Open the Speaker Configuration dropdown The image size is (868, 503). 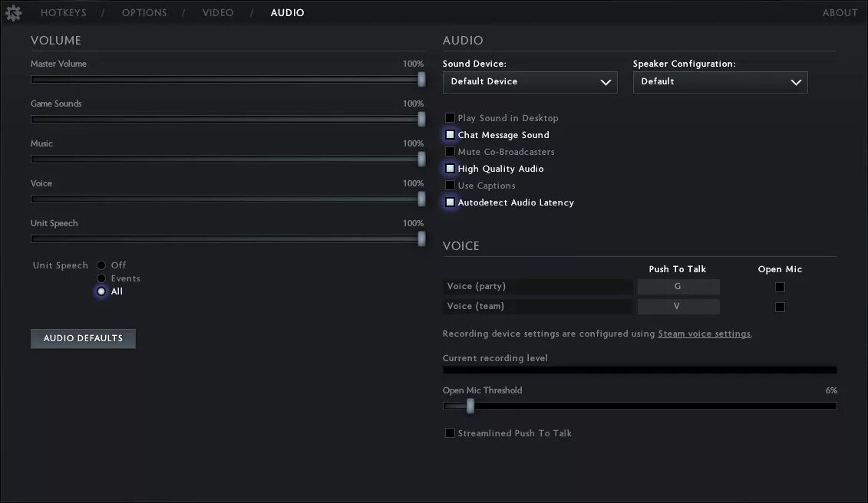point(720,82)
